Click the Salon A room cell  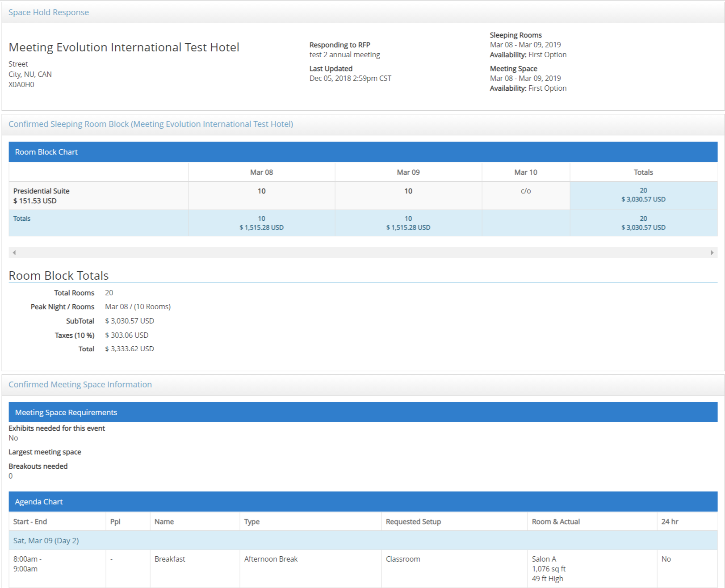tap(544, 559)
